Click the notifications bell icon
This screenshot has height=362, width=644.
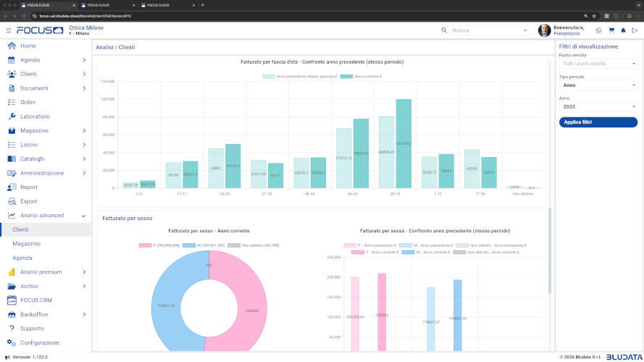tap(623, 30)
